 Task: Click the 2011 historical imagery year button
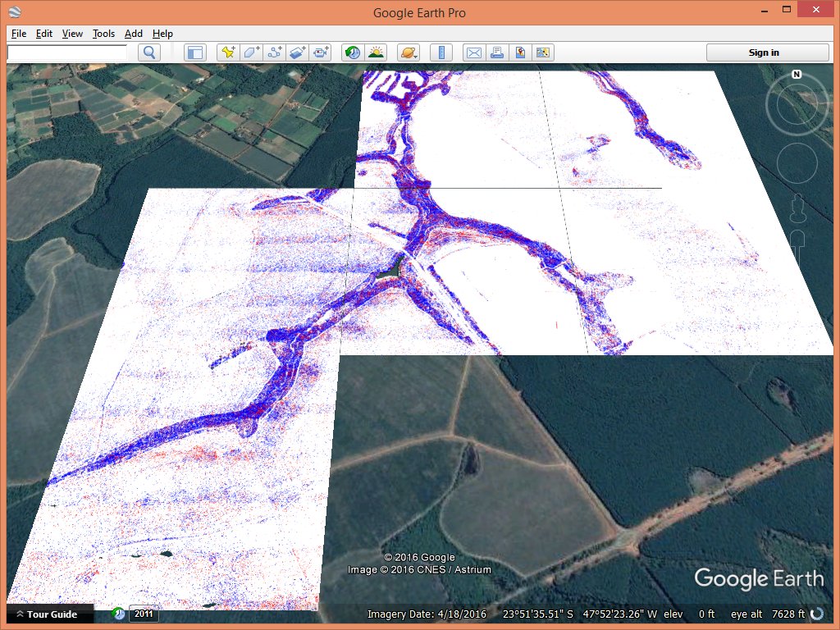click(x=144, y=613)
